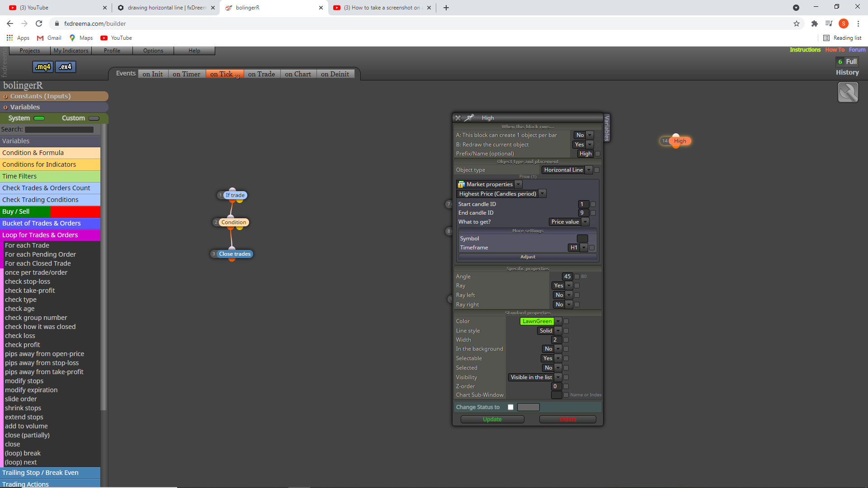Switch to the on Trade events tab
The width and height of the screenshot is (868, 488).
pos(261,74)
